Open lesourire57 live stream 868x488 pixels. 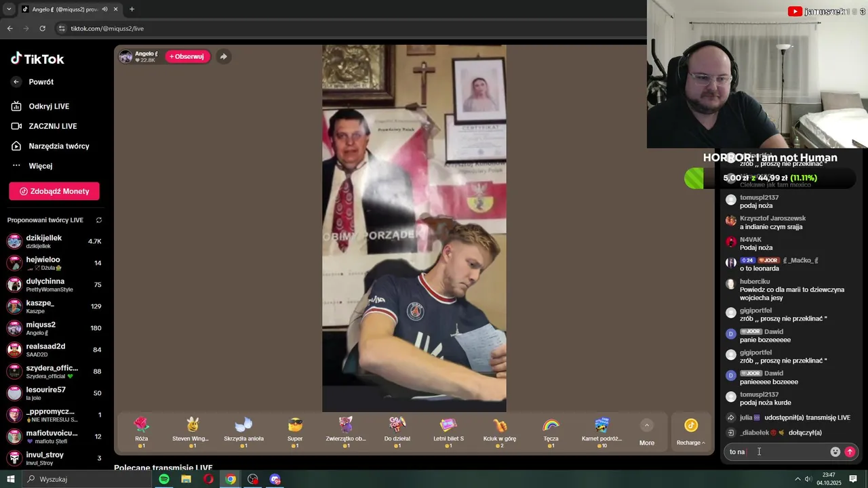point(54,393)
